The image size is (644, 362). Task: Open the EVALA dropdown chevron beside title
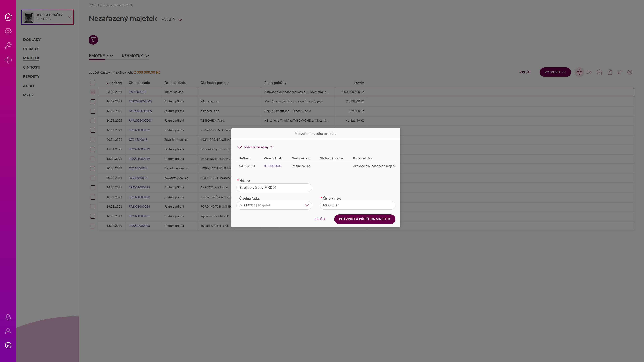180,20
